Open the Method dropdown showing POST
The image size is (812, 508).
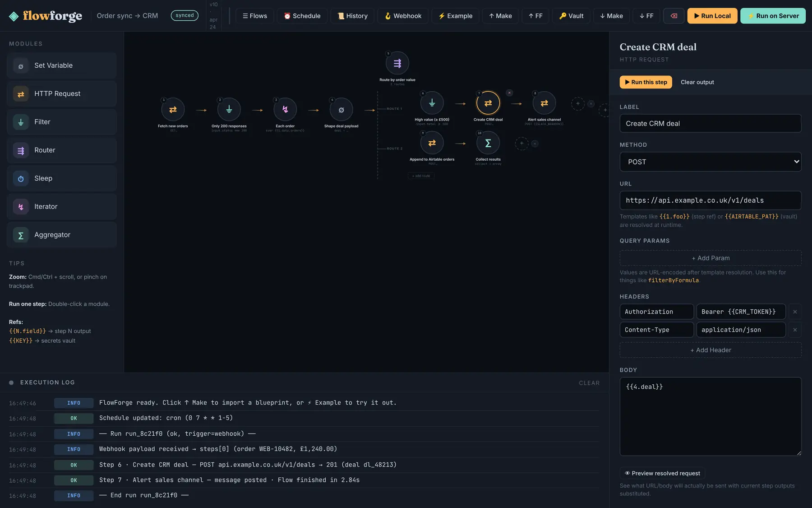(710, 162)
